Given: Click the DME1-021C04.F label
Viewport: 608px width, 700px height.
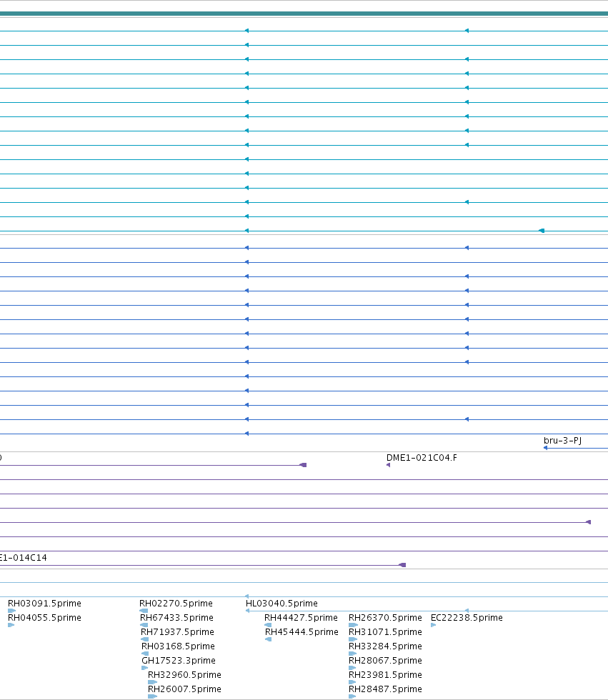Looking at the screenshot, I should 422,458.
